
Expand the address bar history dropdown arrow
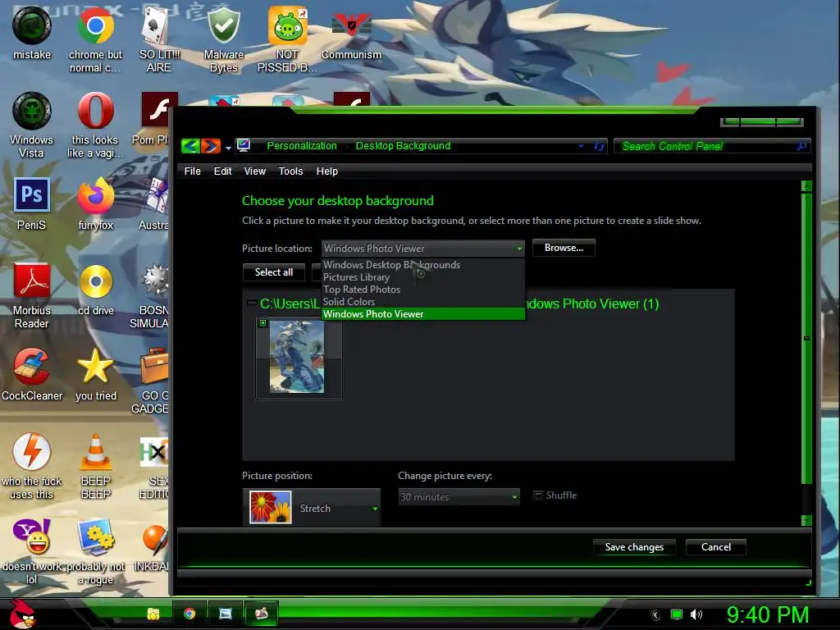point(582,146)
